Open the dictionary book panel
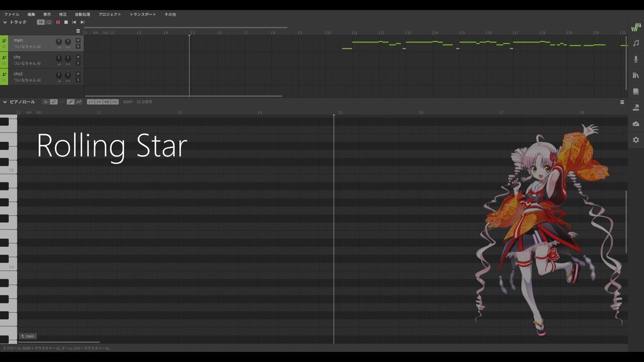 636,92
